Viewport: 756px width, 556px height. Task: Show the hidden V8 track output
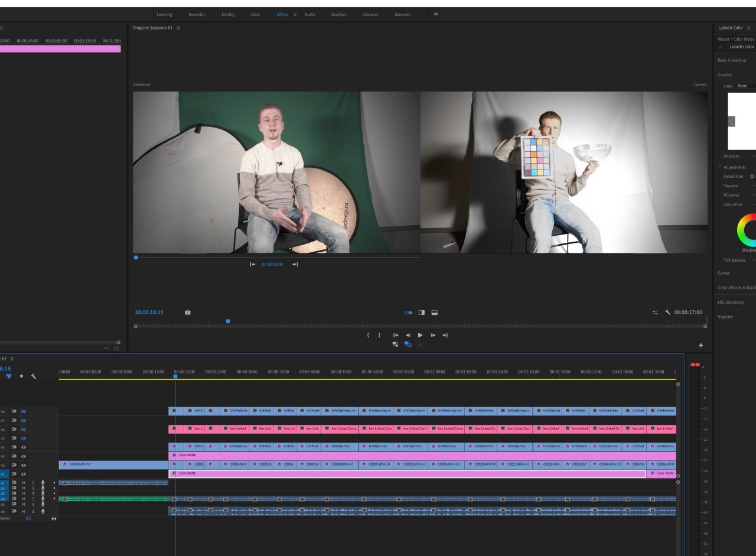(24, 411)
